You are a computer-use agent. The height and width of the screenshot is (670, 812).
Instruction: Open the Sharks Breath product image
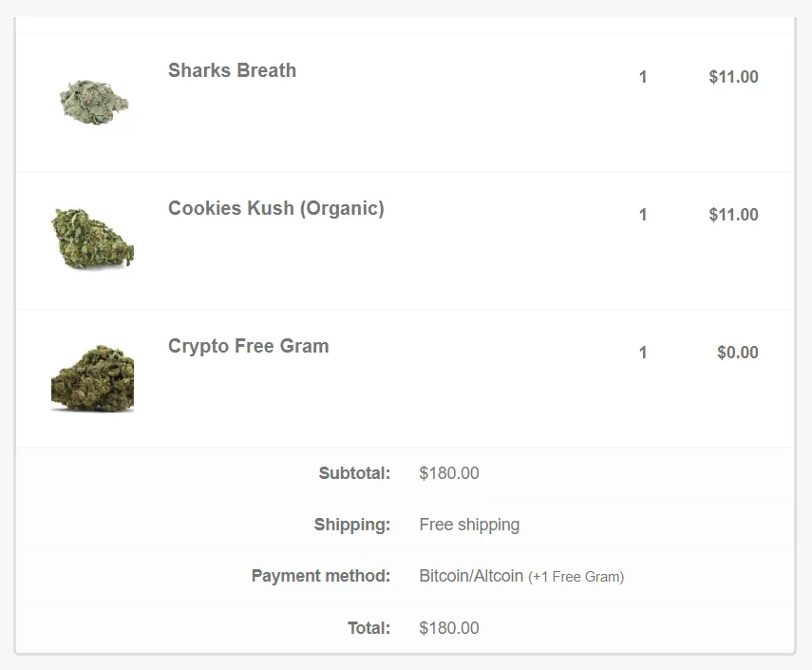pos(93,103)
